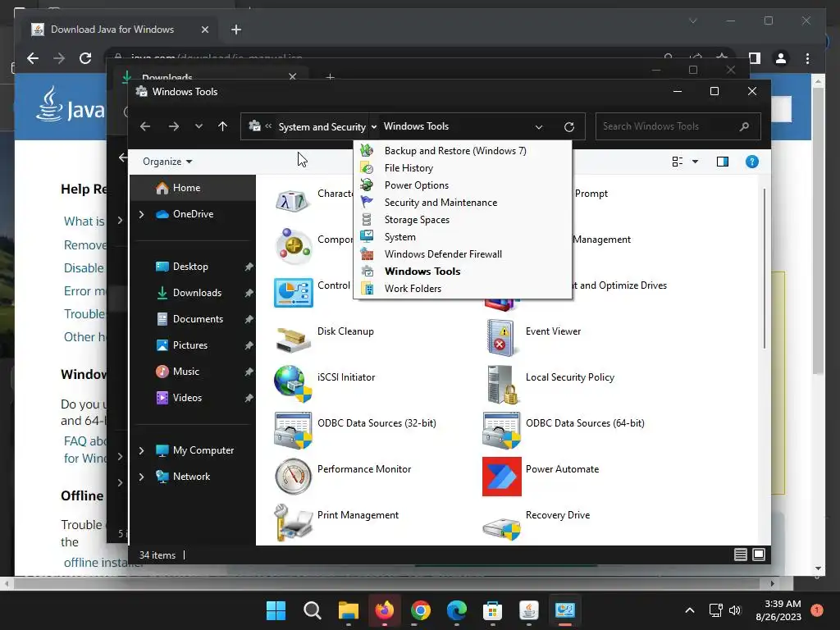This screenshot has width=840, height=630.
Task: Open Music in navigation pane
Action: click(x=193, y=372)
